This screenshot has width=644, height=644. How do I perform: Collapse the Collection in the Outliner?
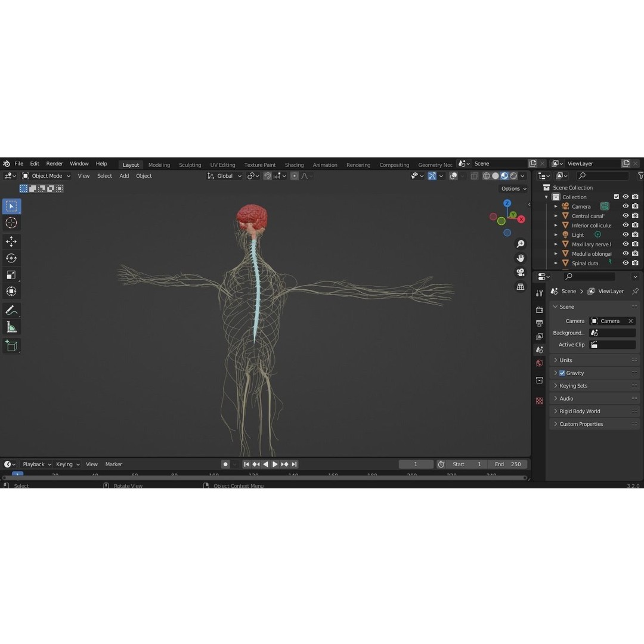click(x=546, y=197)
